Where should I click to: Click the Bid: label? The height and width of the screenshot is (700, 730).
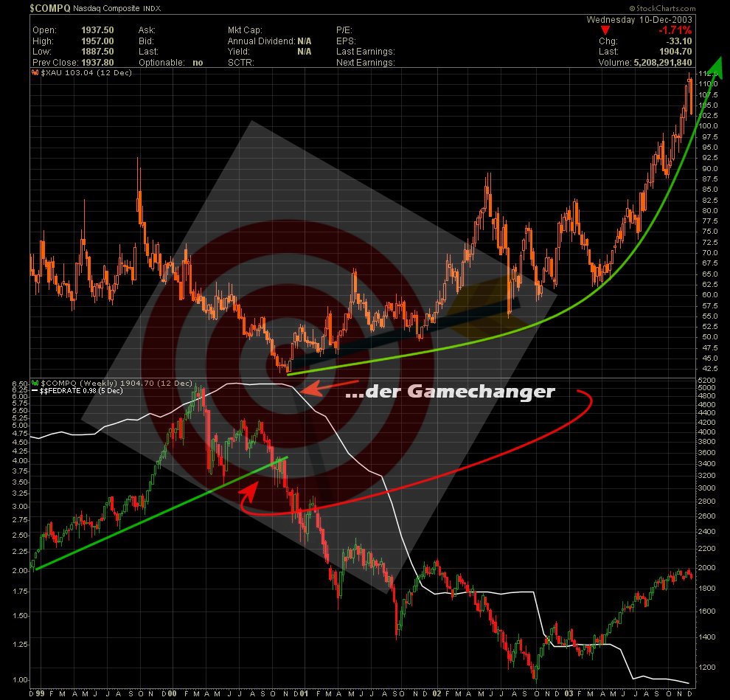point(146,41)
